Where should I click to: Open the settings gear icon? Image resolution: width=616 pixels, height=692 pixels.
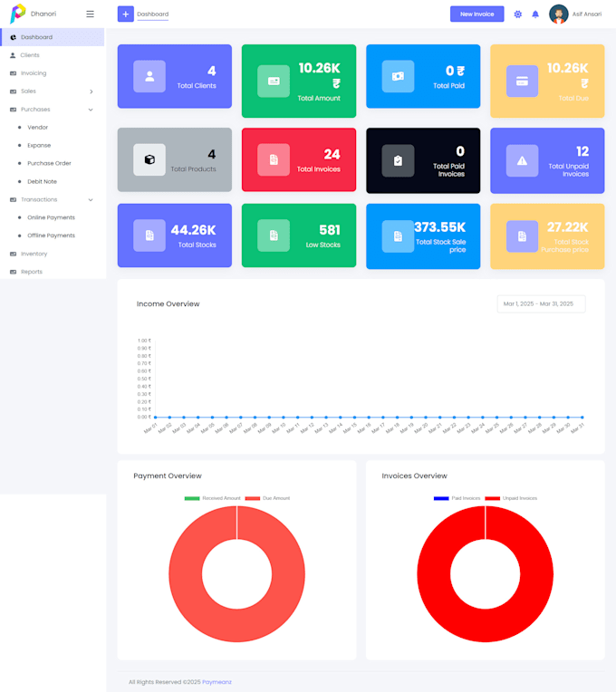pyautogui.click(x=517, y=14)
